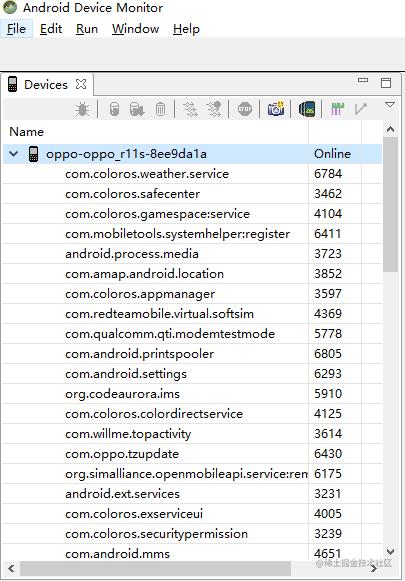Click the vertical scrollbar thumb
Screen dimensions: 405x581
390,205
